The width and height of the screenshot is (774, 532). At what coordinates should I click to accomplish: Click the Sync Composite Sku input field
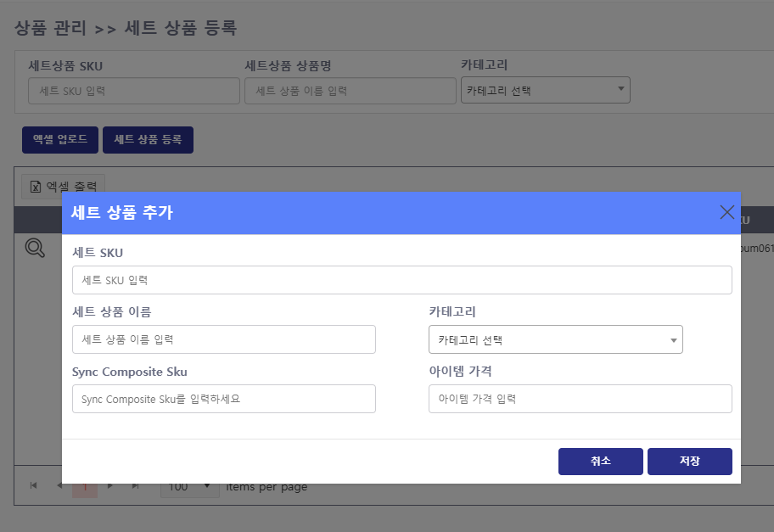tap(224, 399)
